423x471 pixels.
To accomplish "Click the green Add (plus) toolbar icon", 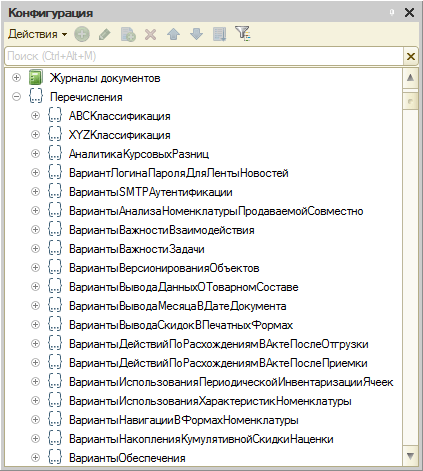I will (x=82, y=34).
